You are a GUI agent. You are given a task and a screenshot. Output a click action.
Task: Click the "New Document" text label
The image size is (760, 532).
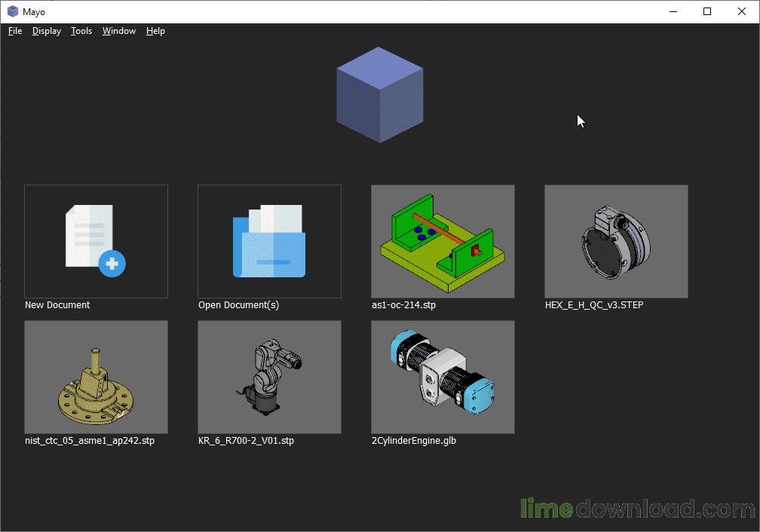pos(57,305)
